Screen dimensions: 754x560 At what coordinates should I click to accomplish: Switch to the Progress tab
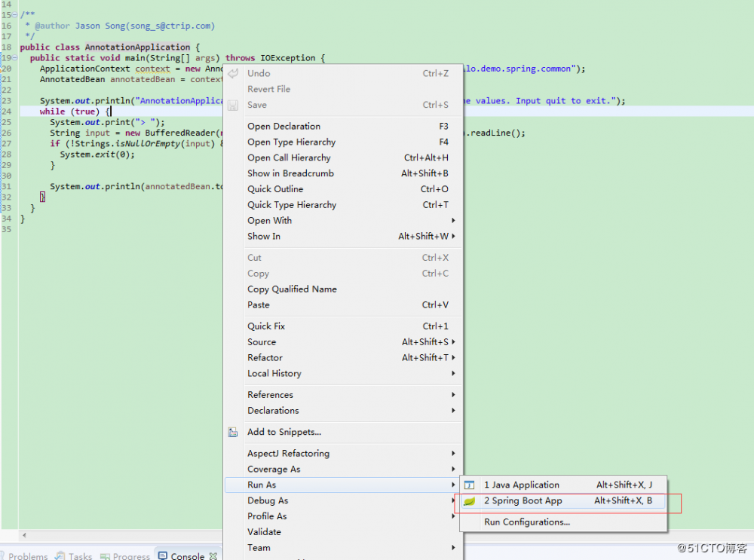(x=125, y=555)
